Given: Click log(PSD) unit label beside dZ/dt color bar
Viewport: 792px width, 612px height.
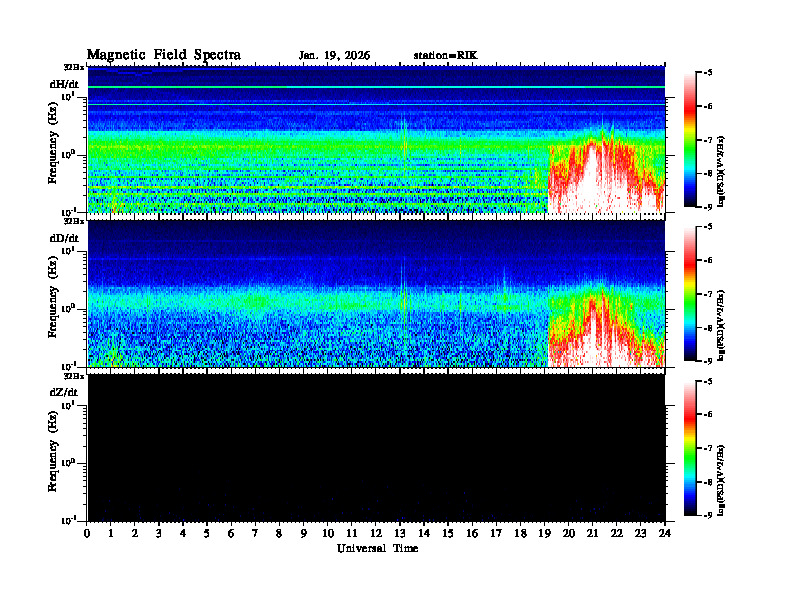Looking at the screenshot, I should point(721,480).
